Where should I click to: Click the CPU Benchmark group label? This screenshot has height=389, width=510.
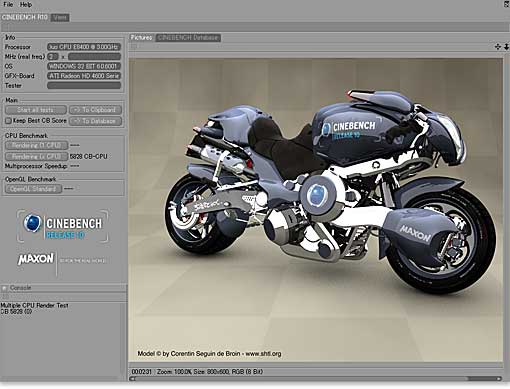26,136
